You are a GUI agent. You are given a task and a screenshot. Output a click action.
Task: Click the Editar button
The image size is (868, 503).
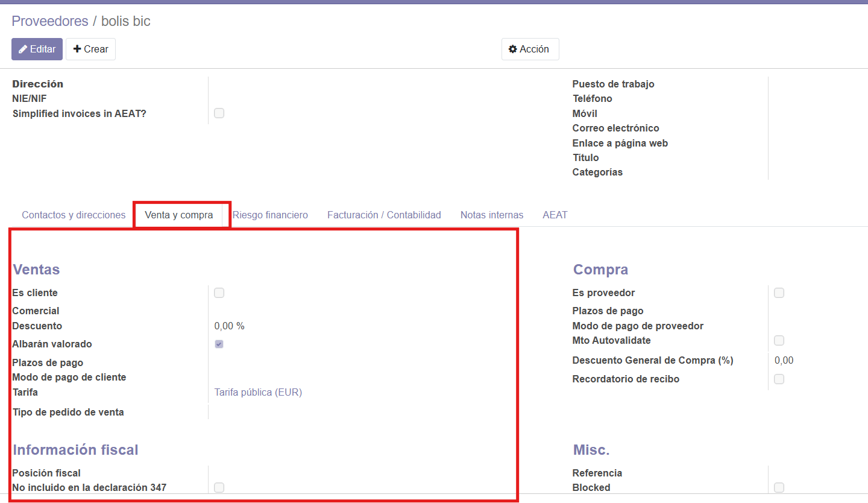37,49
